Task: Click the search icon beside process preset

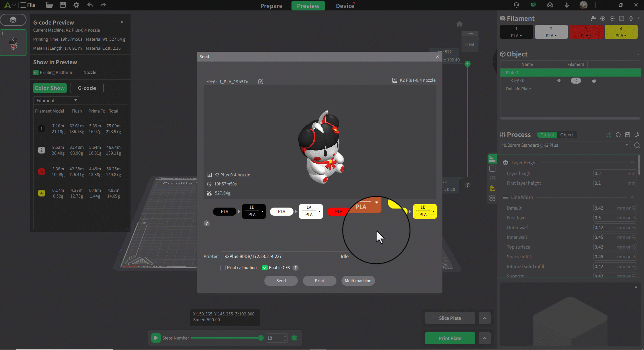Action: (x=637, y=145)
